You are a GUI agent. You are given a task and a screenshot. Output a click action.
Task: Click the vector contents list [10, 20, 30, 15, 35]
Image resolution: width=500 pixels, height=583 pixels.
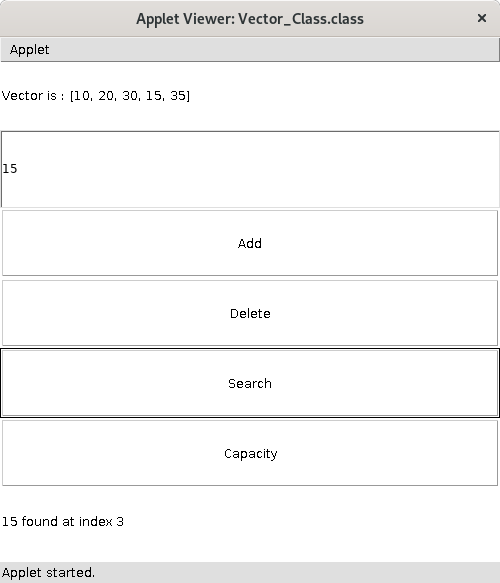point(130,96)
